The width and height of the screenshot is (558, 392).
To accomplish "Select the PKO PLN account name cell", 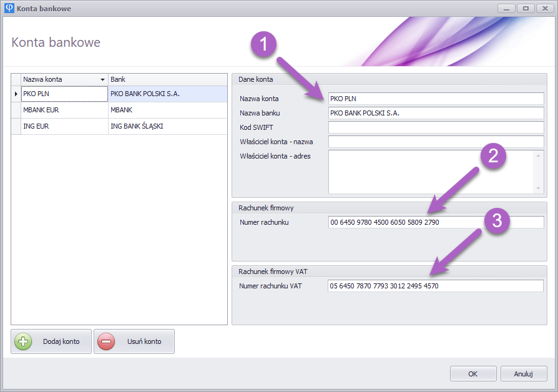I will click(x=64, y=94).
